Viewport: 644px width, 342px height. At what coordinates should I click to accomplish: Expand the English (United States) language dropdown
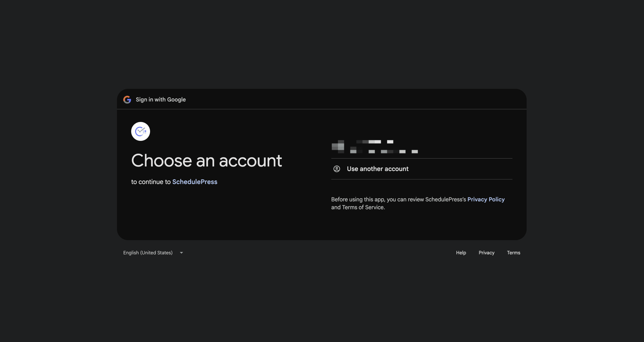pyautogui.click(x=153, y=252)
